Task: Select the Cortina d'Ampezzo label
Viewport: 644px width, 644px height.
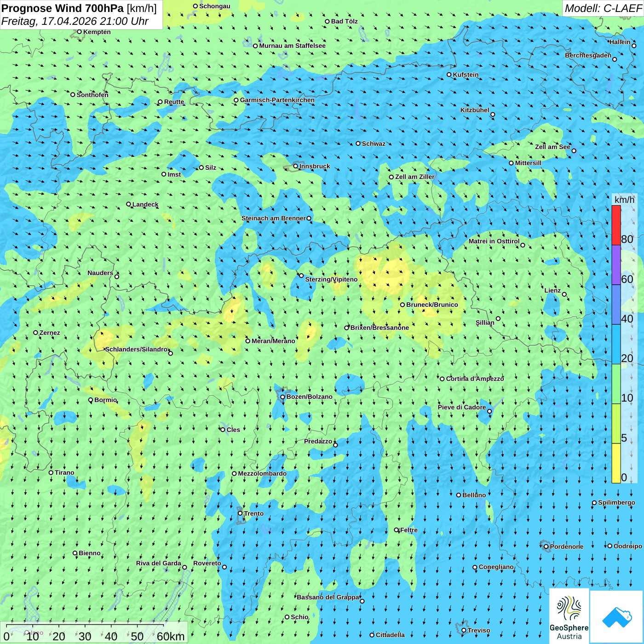Action: [x=475, y=379]
